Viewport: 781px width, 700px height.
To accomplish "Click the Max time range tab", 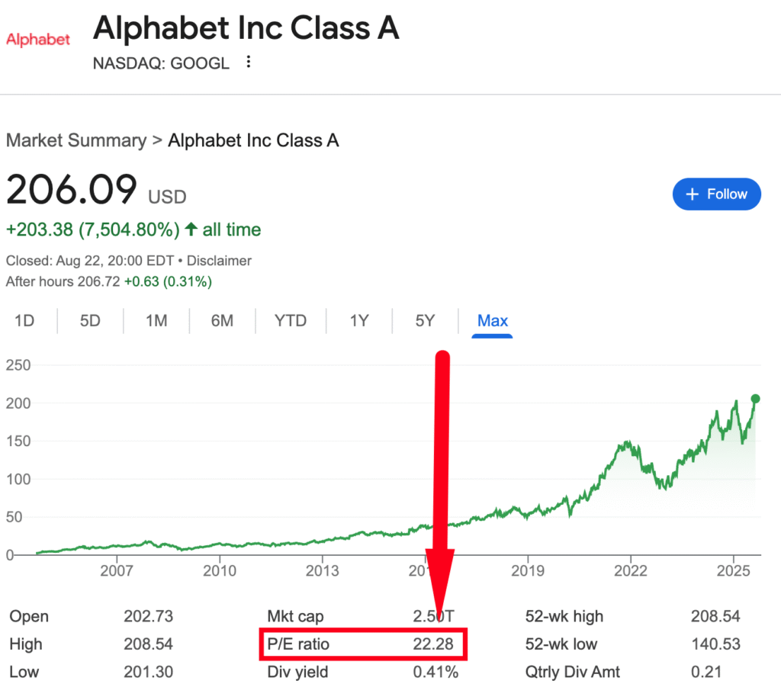I will tap(493, 320).
